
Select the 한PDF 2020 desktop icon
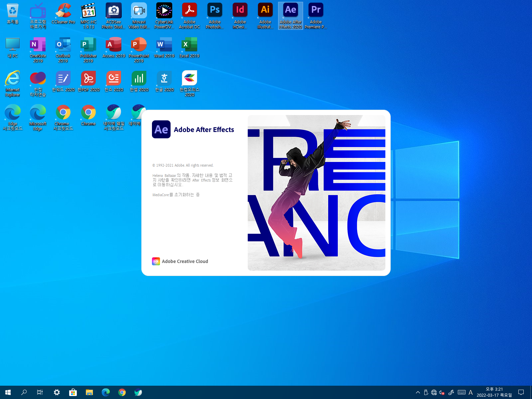[x=88, y=82]
